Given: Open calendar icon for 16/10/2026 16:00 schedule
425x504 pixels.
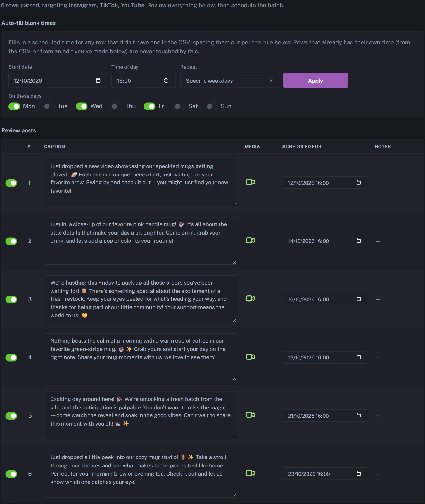Looking at the screenshot, I should coord(359,299).
